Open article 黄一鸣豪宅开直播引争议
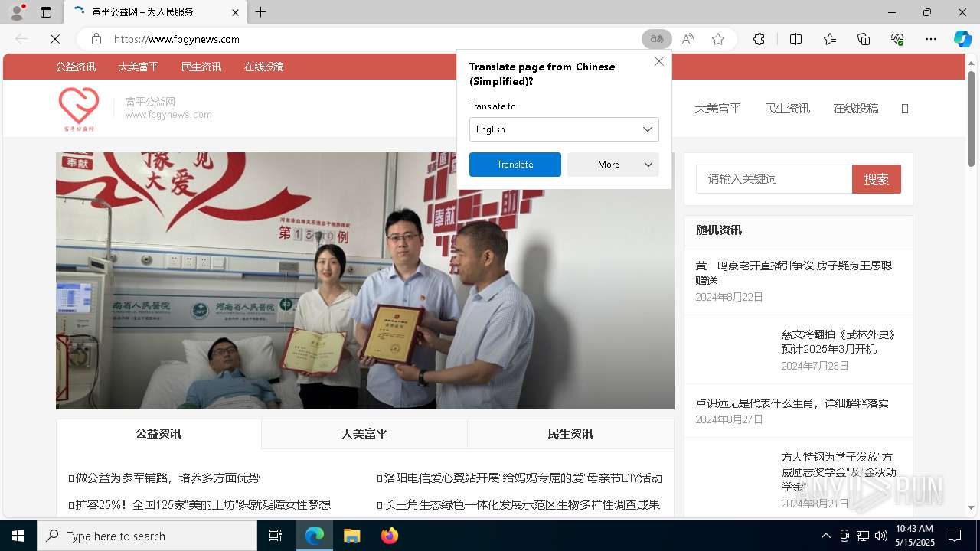This screenshot has width=980, height=551. pyautogui.click(x=794, y=273)
